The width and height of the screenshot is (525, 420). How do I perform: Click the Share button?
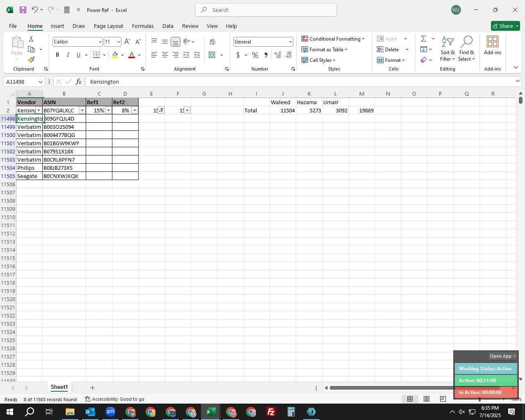point(505,26)
